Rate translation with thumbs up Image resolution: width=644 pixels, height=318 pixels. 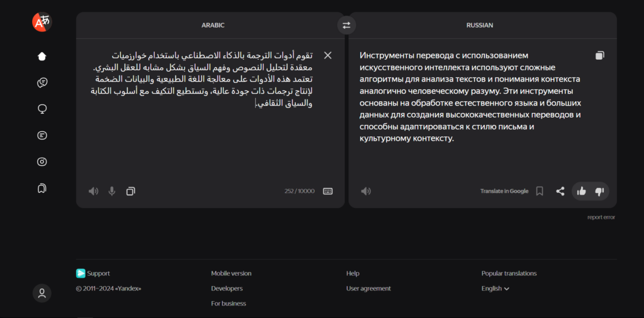581,191
